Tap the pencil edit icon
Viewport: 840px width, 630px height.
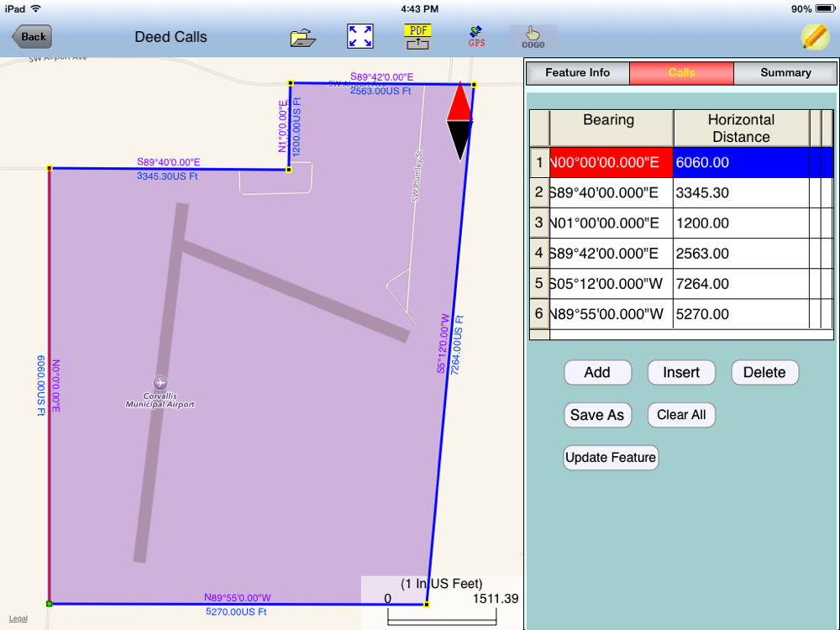[x=814, y=37]
